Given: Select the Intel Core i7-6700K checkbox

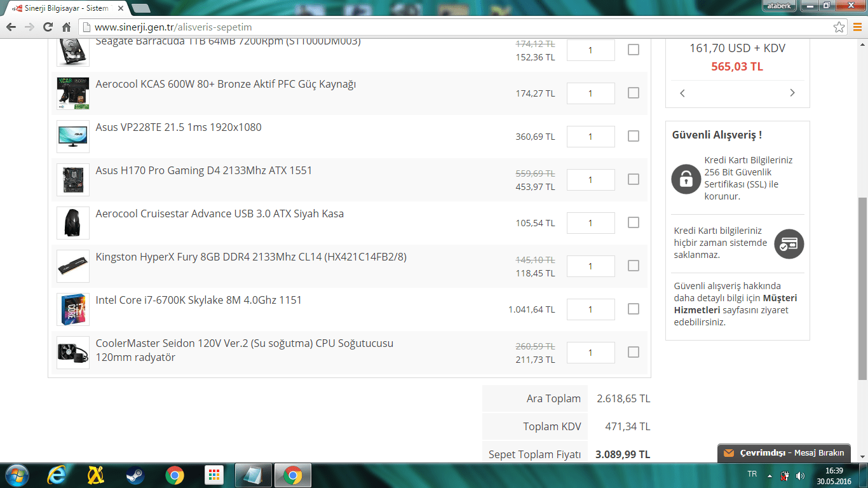Looking at the screenshot, I should tap(634, 309).
